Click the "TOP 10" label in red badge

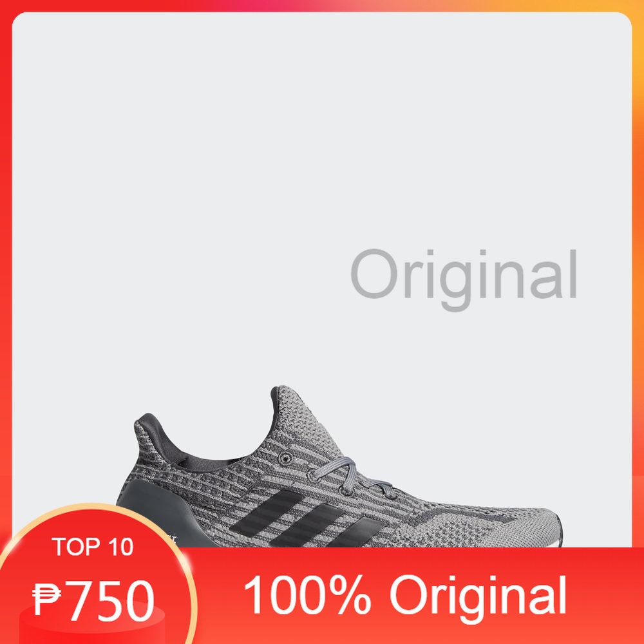[x=93, y=547]
